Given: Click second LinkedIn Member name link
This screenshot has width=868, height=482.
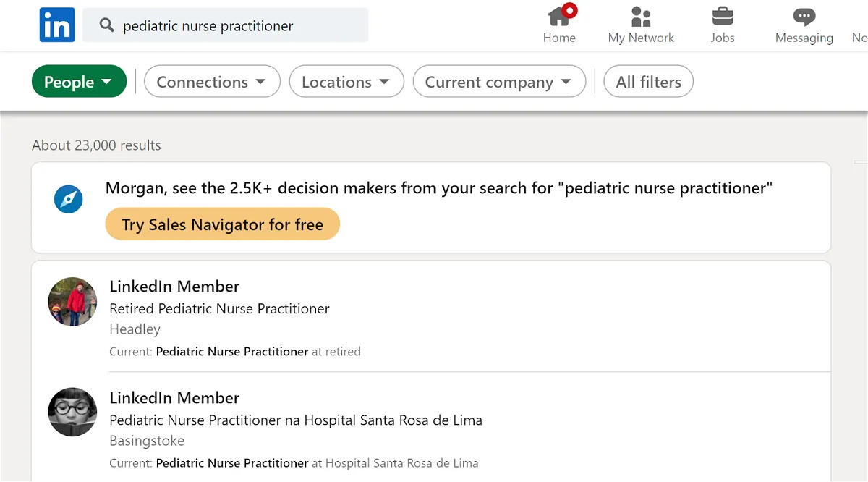Looking at the screenshot, I should click(174, 397).
